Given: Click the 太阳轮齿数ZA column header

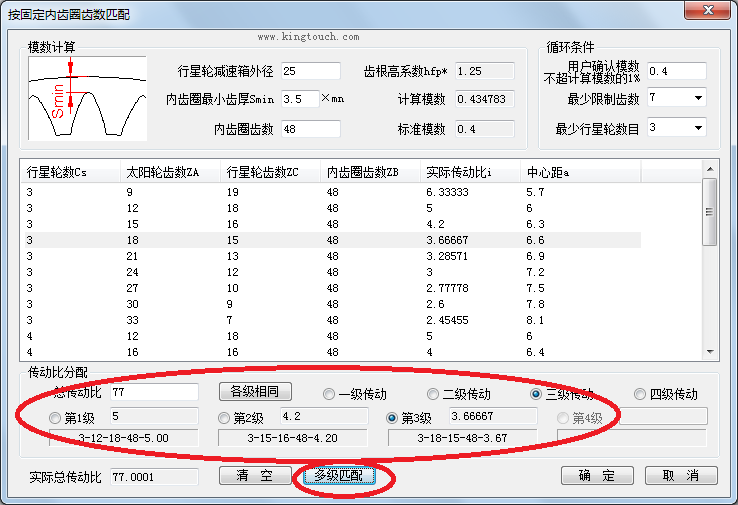Looking at the screenshot, I should [x=170, y=172].
